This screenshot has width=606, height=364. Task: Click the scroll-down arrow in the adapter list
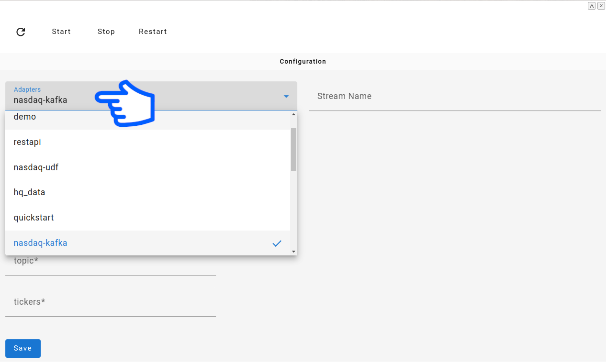tap(293, 251)
